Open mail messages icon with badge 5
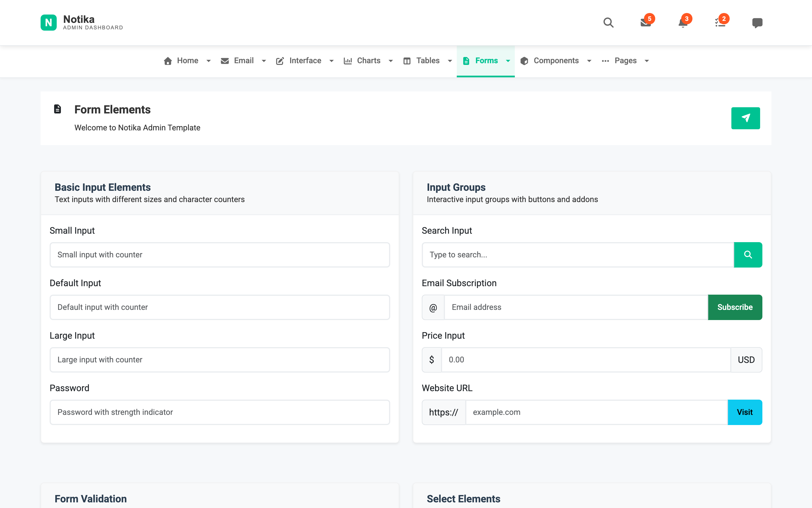 coord(646,23)
